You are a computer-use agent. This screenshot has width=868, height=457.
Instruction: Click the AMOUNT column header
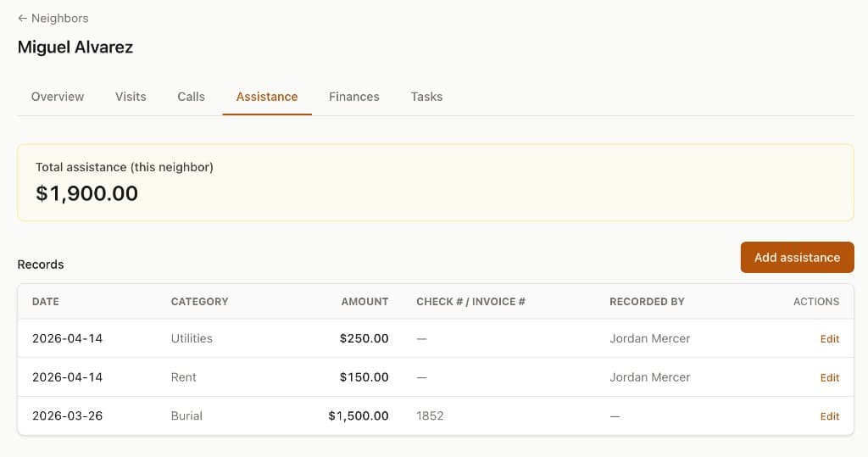[364, 301]
